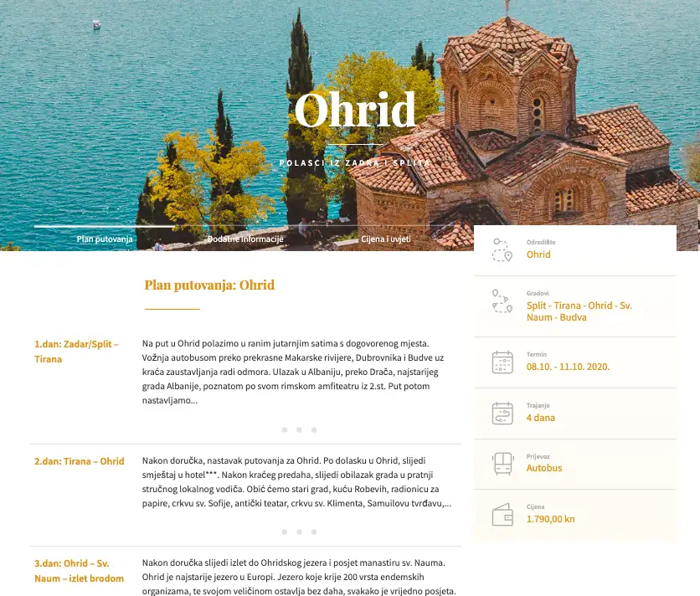Expand day 1 text using the three dots
This screenshot has height=596, width=700.
(x=299, y=429)
